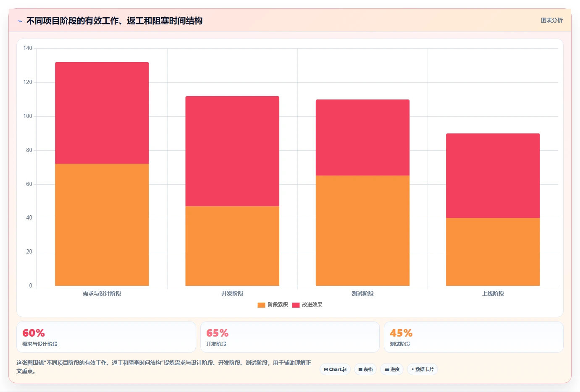Click the orange bar segment for 测试阶段
580x392 pixels.
point(362,231)
